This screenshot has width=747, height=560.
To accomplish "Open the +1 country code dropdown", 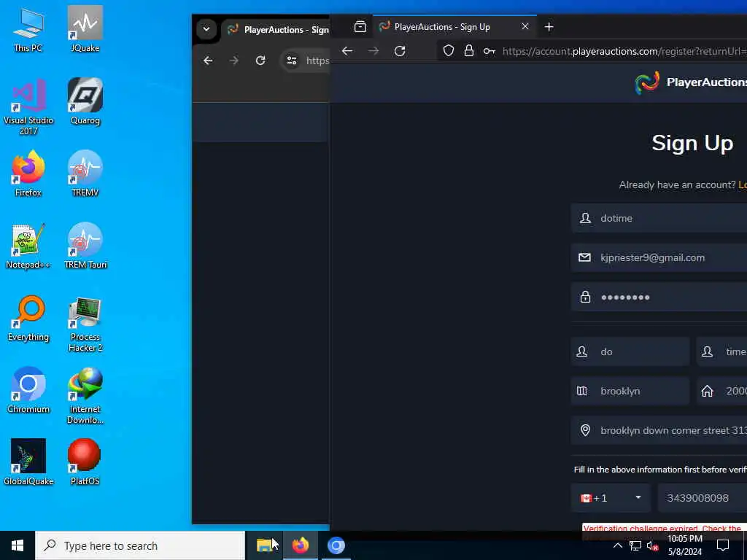I will click(x=611, y=498).
